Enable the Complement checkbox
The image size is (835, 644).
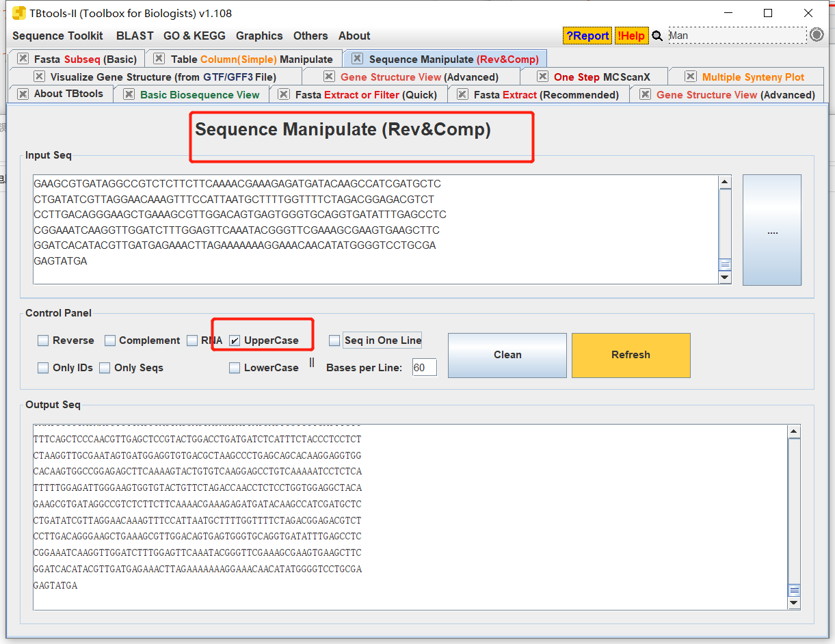click(x=110, y=340)
